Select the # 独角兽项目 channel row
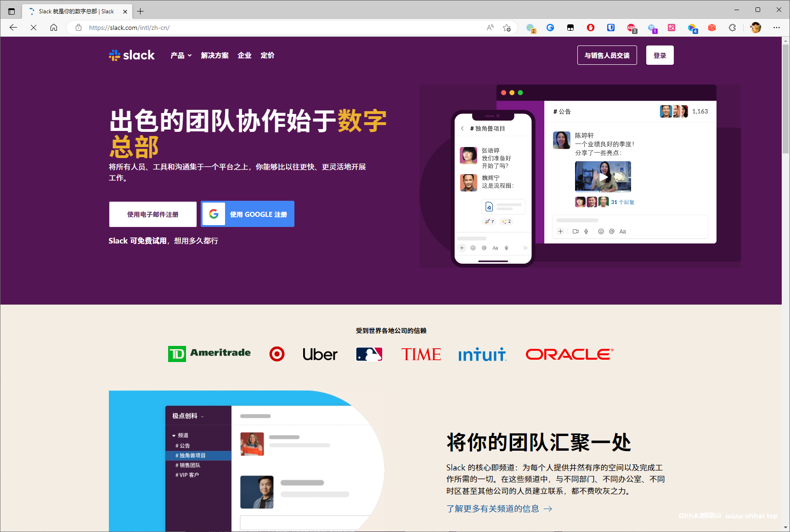Screen dimensions: 790x532 (x=198, y=455)
